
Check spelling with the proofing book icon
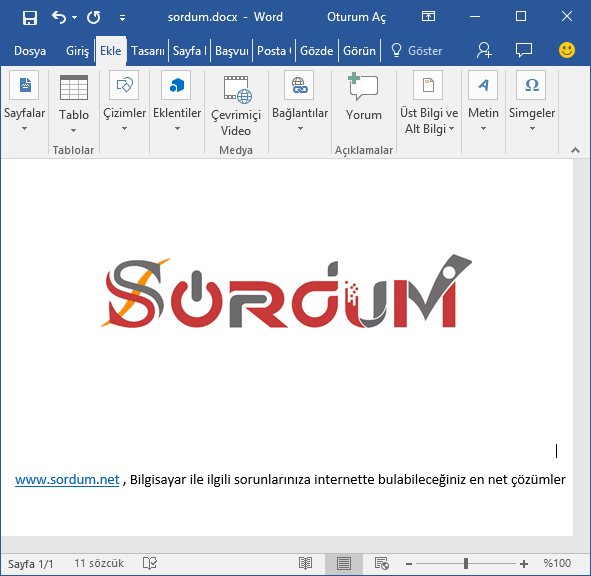tap(150, 563)
